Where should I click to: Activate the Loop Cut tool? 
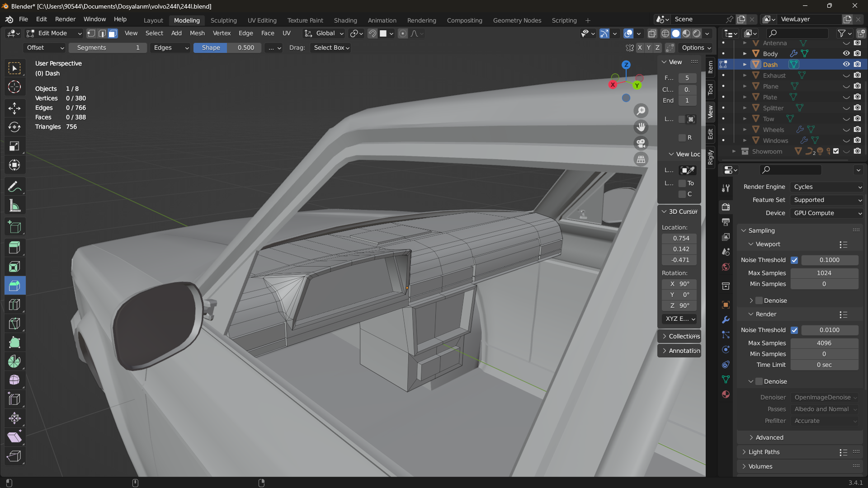point(14,305)
